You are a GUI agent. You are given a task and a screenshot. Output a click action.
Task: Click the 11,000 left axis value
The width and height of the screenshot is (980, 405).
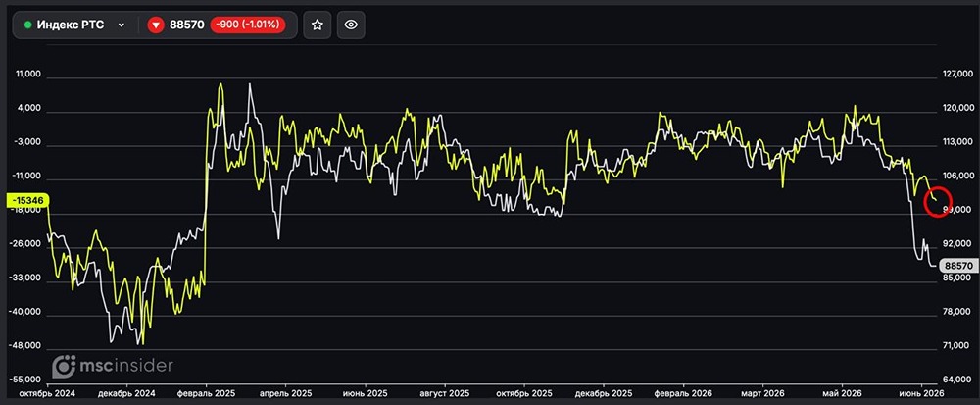tap(29, 74)
